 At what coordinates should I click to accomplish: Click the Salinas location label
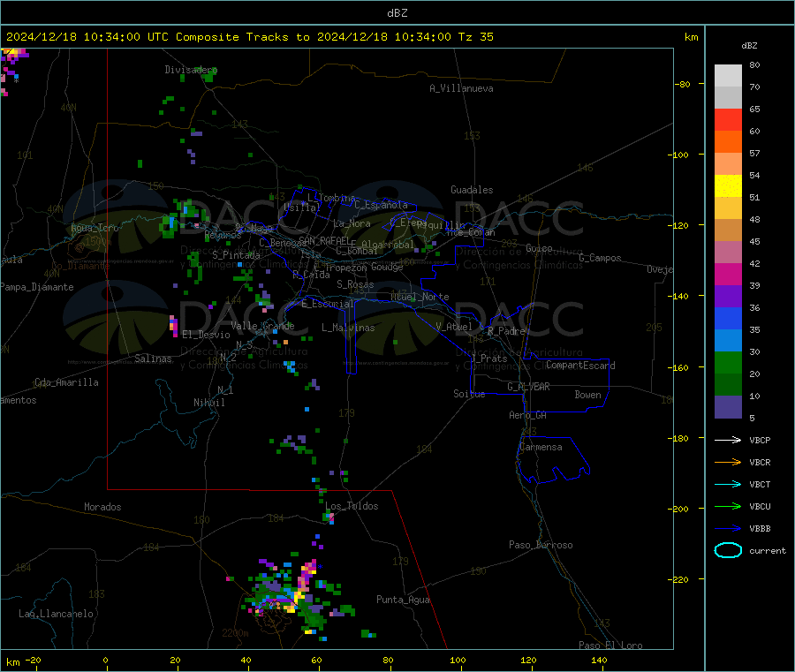[153, 359]
